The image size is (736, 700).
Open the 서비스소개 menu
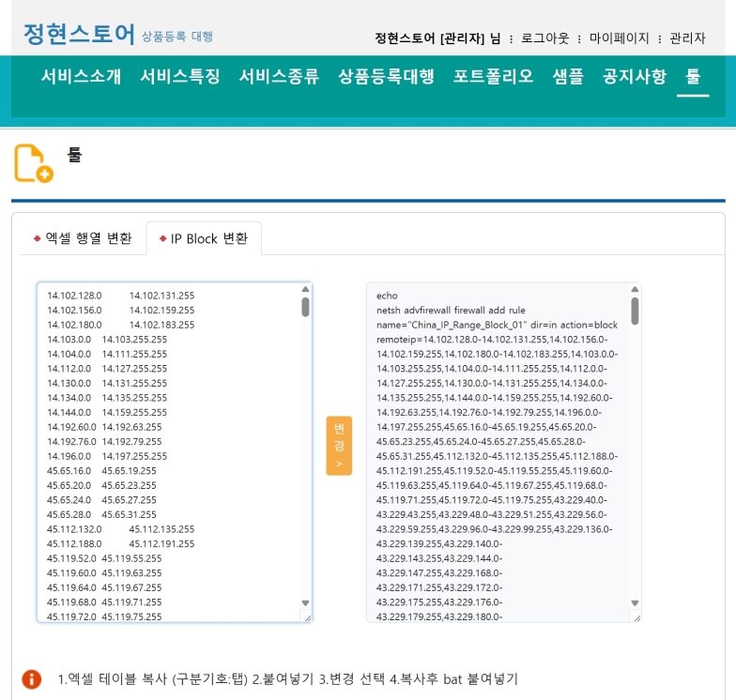pyautogui.click(x=81, y=77)
